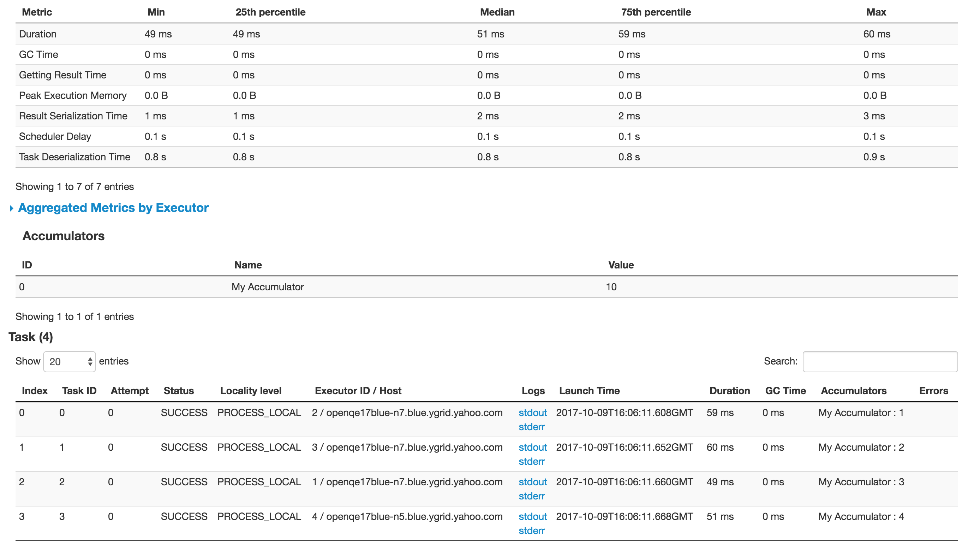Image resolution: width=980 pixels, height=551 pixels.
Task: Open stdout log for task 3
Action: 532,517
